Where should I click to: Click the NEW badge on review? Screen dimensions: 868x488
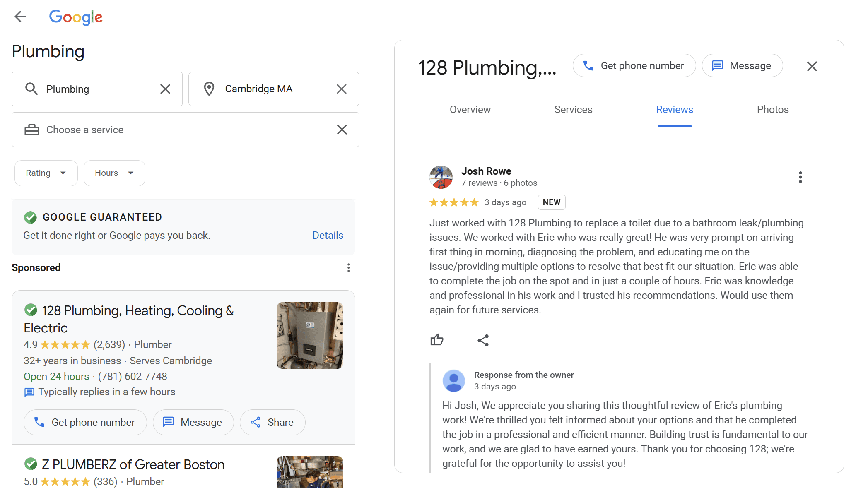pyautogui.click(x=552, y=202)
